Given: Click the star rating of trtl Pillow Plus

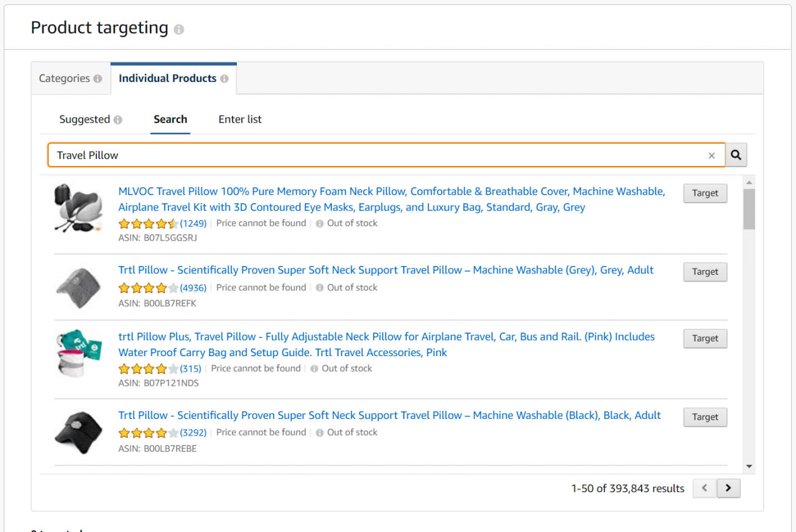Looking at the screenshot, I should (x=149, y=369).
